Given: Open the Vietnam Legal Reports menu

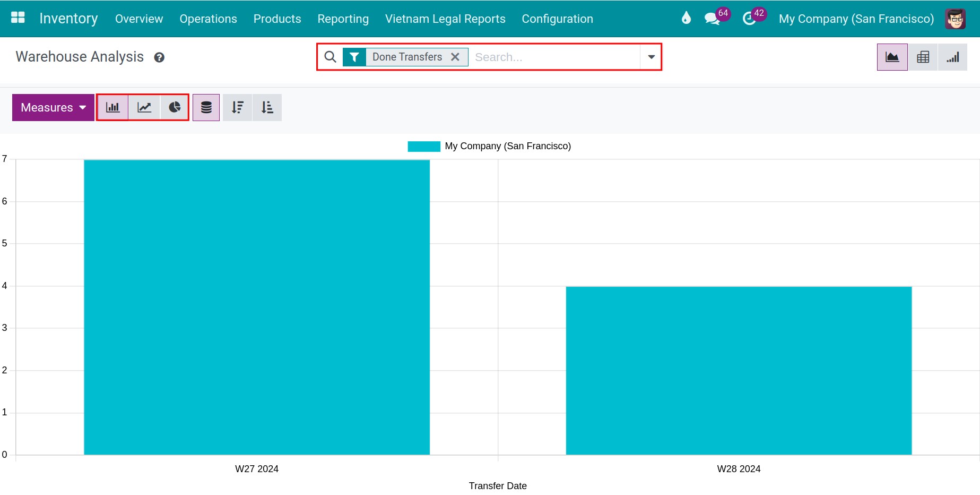Looking at the screenshot, I should pyautogui.click(x=445, y=19).
